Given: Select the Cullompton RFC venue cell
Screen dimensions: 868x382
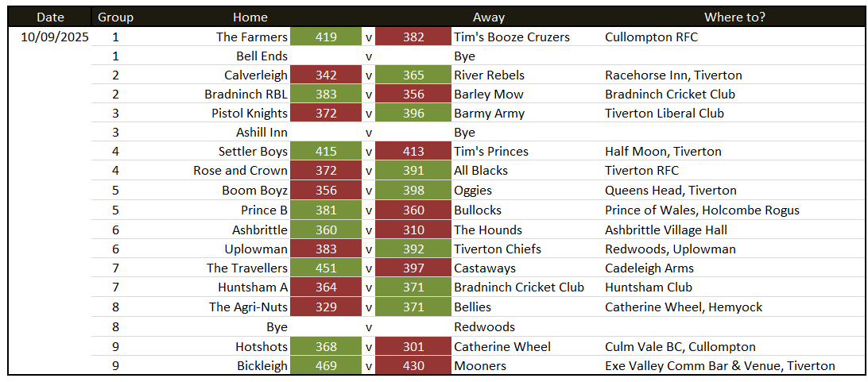Looking at the screenshot, I should coord(652,37).
